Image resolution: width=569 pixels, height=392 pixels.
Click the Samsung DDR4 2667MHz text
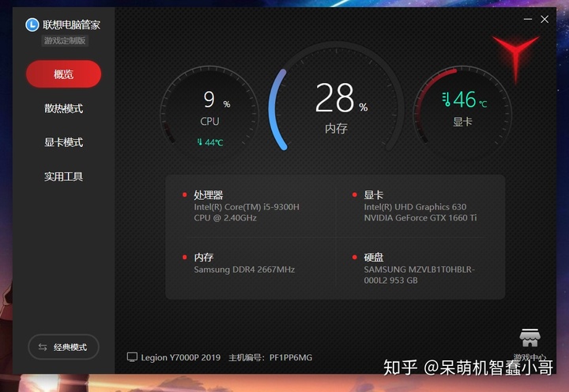pyautogui.click(x=244, y=269)
